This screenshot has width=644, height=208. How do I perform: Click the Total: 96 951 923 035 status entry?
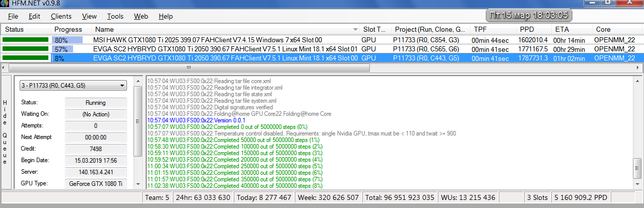pos(400,197)
